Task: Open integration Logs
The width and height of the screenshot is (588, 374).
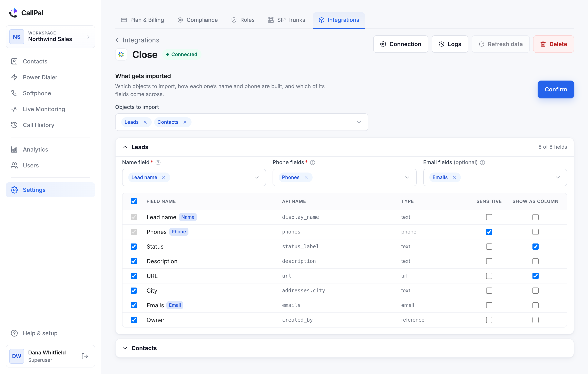Action: pyautogui.click(x=450, y=44)
